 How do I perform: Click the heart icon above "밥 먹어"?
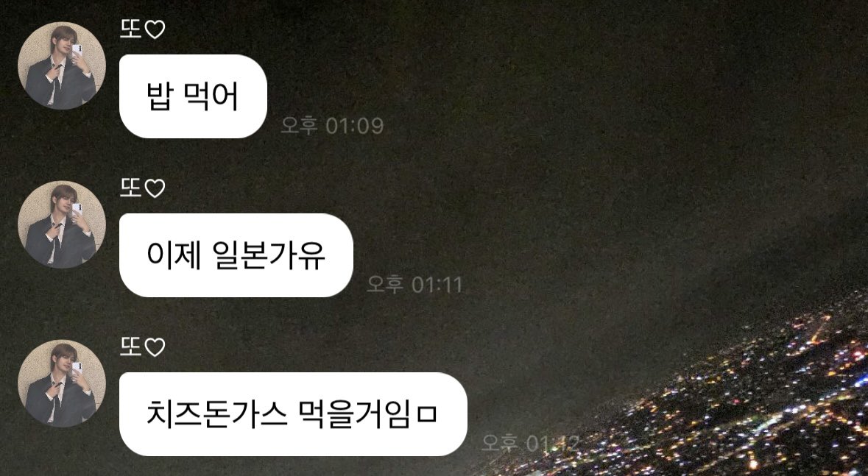(x=155, y=30)
